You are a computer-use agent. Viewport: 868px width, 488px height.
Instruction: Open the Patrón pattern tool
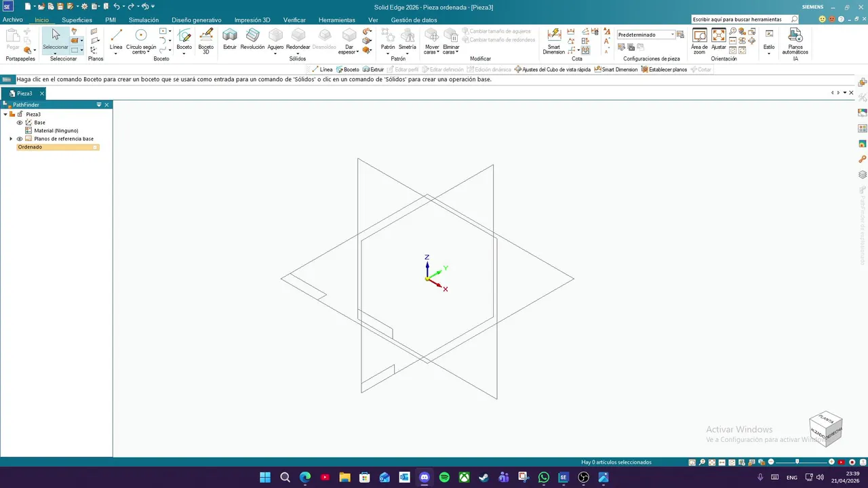click(388, 37)
